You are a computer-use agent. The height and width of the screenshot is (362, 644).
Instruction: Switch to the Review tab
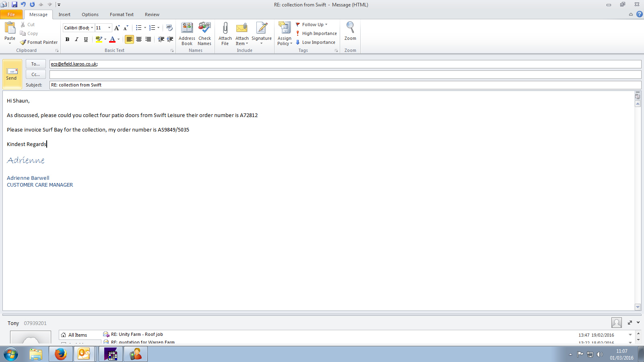[x=152, y=14]
